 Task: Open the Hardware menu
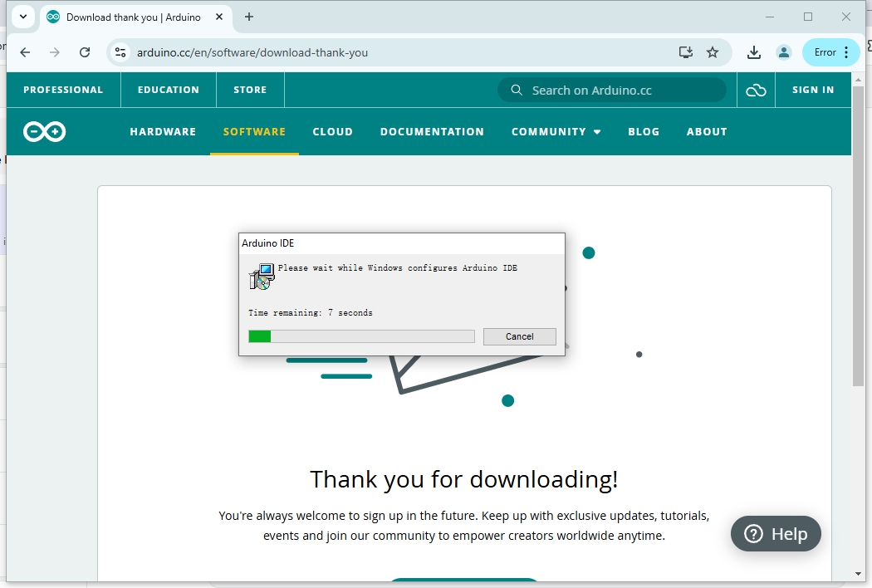[163, 132]
